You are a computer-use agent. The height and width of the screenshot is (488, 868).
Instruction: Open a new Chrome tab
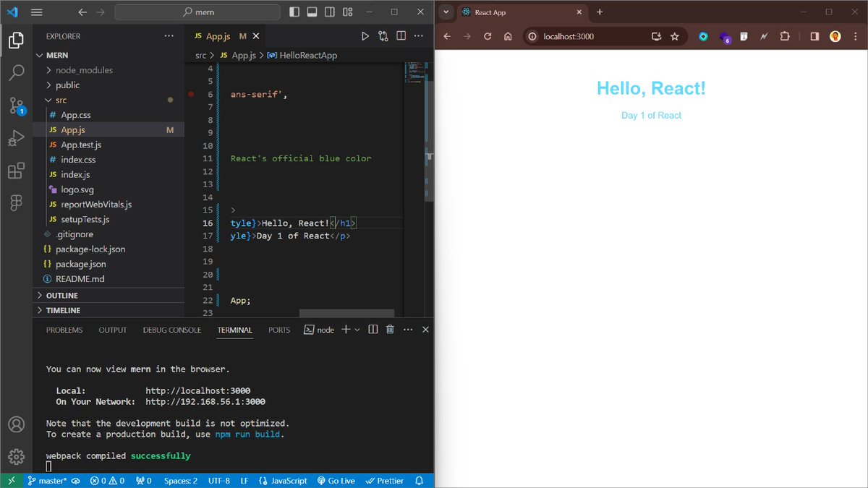(600, 12)
